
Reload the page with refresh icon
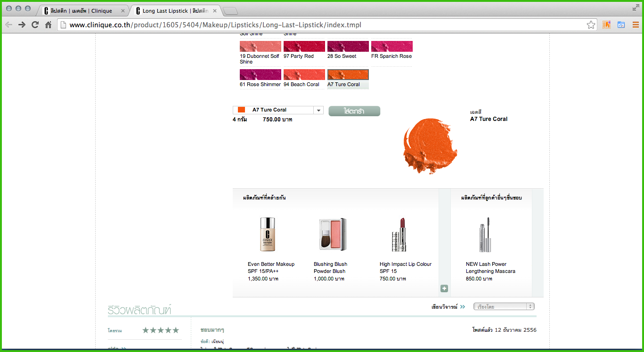tap(35, 25)
